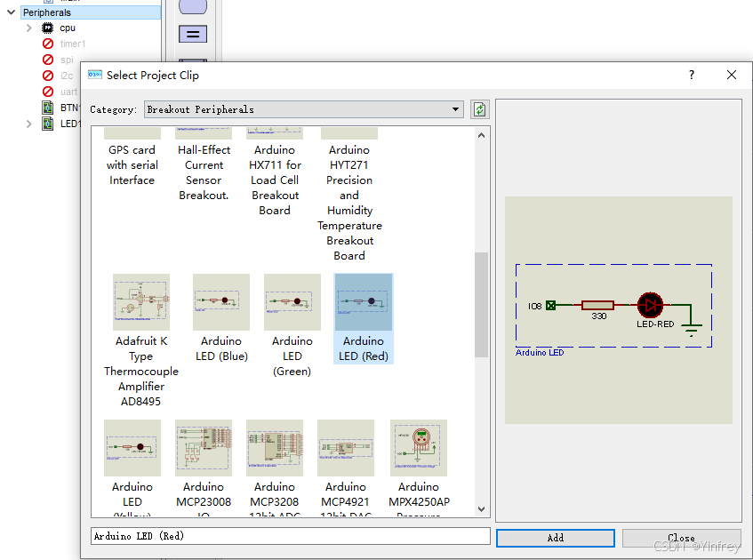Click the equals-sign flowchart block icon
This screenshot has width=753, height=560.
[193, 34]
